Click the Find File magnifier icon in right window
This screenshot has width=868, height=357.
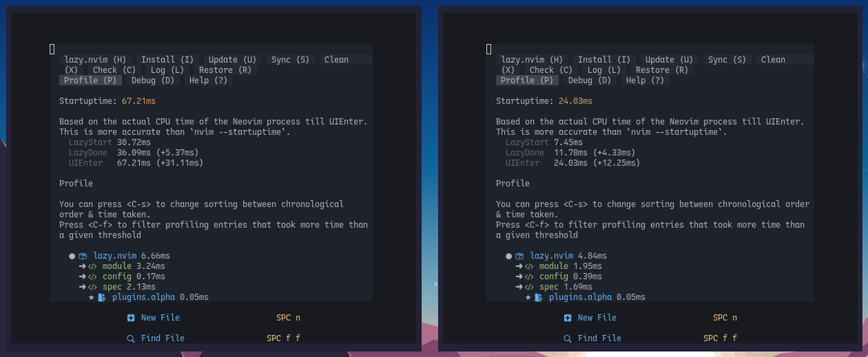(x=568, y=337)
